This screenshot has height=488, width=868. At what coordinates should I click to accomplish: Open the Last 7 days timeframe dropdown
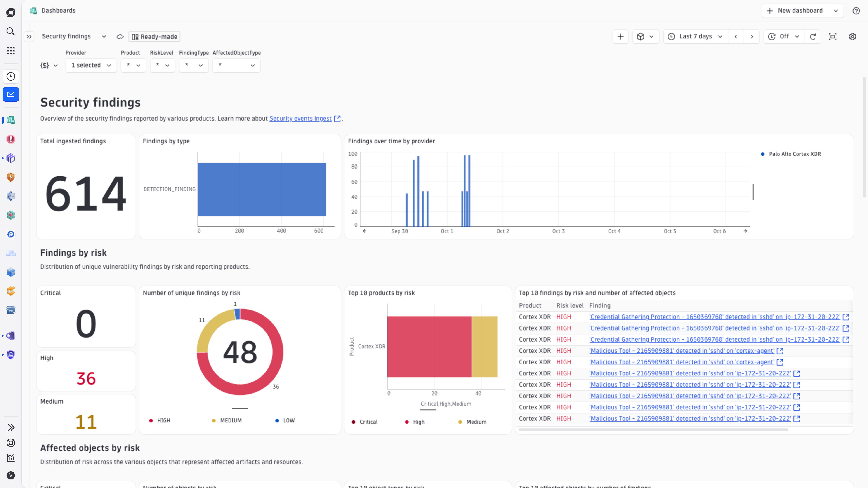pyautogui.click(x=696, y=37)
